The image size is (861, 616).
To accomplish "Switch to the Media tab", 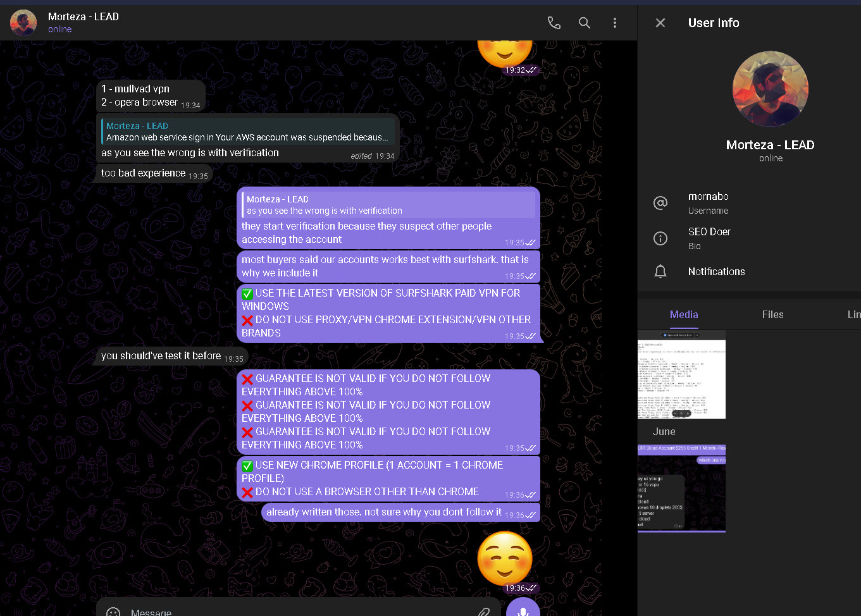I will pos(684,314).
